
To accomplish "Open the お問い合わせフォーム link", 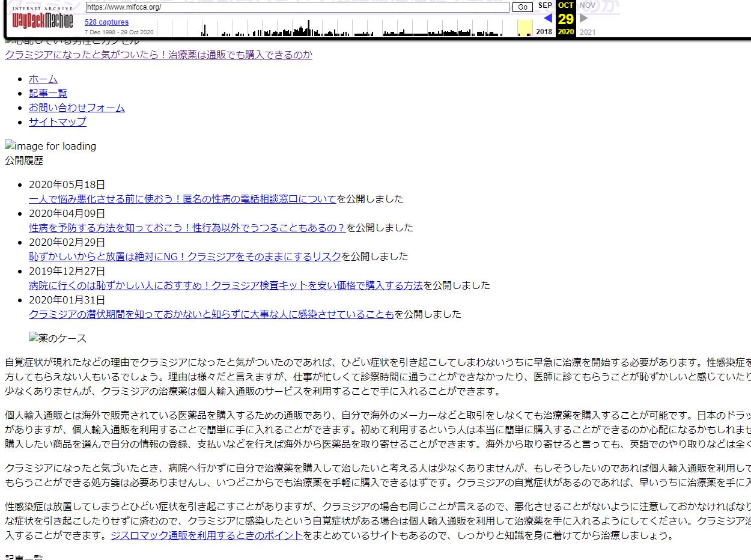I will click(x=77, y=108).
